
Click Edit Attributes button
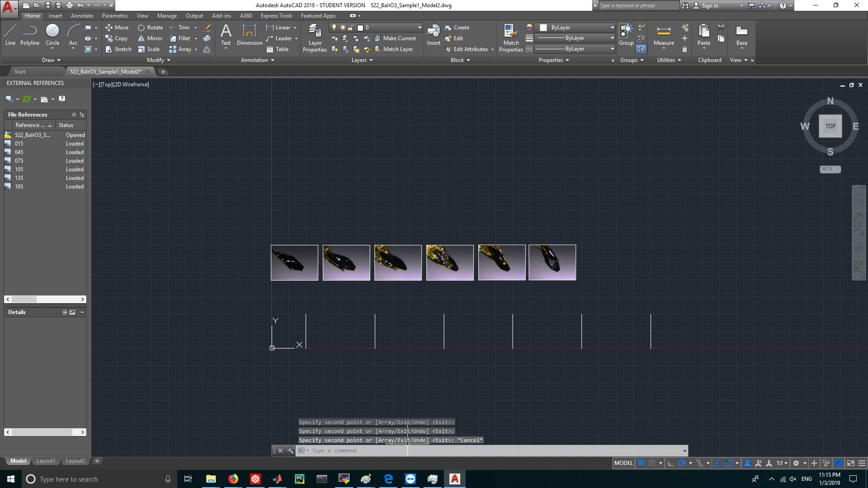(x=467, y=49)
